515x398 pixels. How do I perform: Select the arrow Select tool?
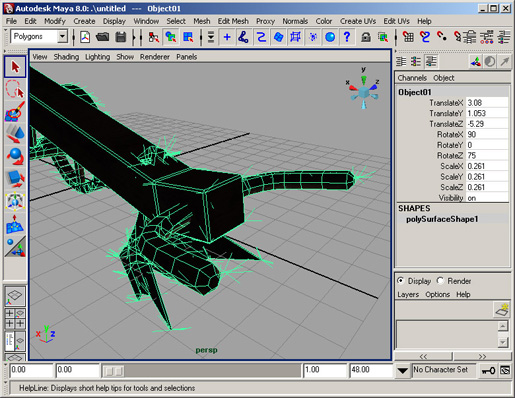point(15,67)
